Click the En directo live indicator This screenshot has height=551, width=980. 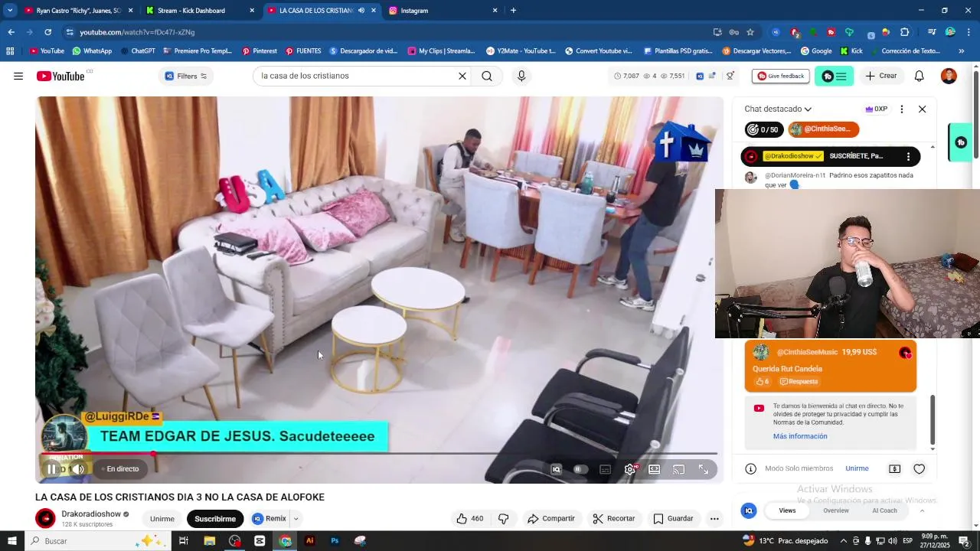click(119, 469)
